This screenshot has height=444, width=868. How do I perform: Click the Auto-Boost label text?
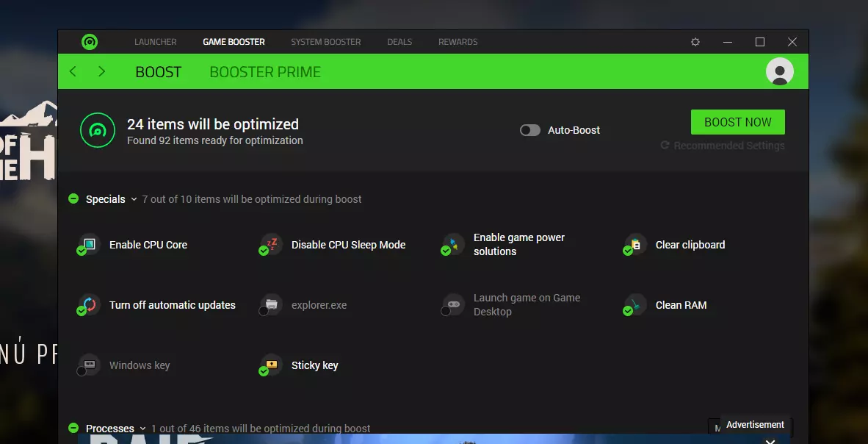[x=574, y=130]
